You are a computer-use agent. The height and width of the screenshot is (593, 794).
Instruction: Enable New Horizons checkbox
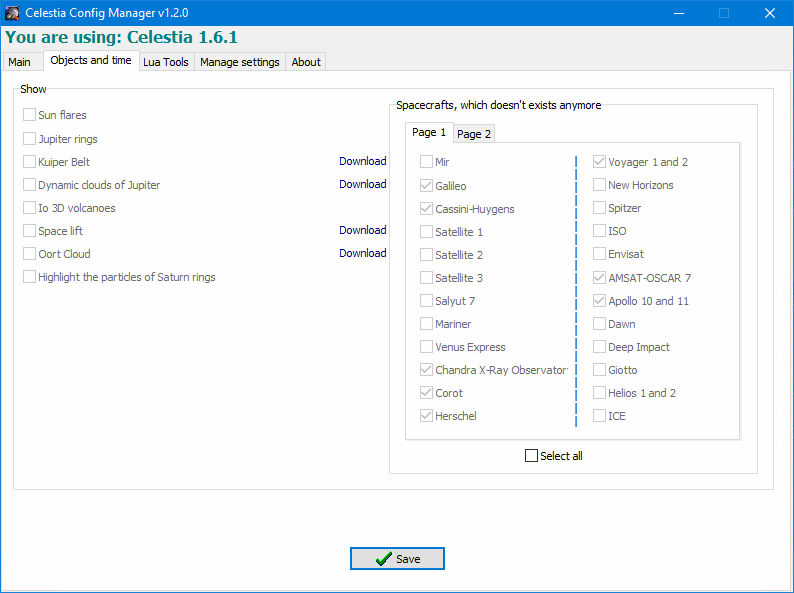tap(600, 185)
